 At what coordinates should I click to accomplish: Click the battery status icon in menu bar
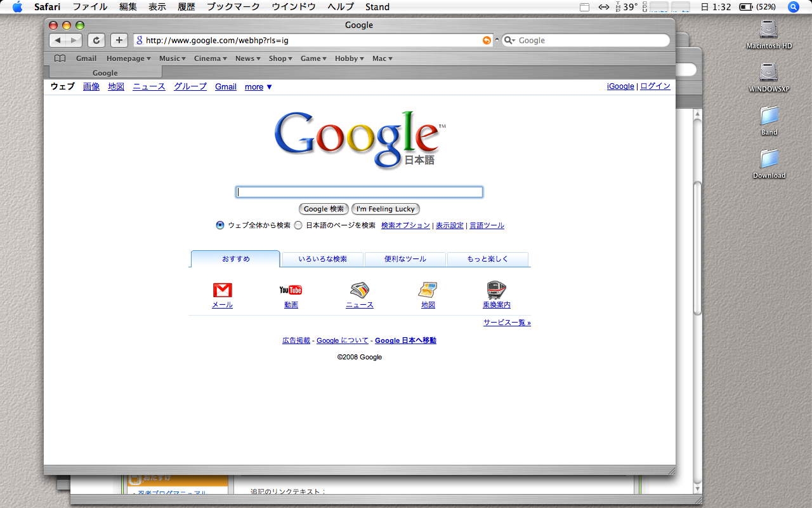746,7
